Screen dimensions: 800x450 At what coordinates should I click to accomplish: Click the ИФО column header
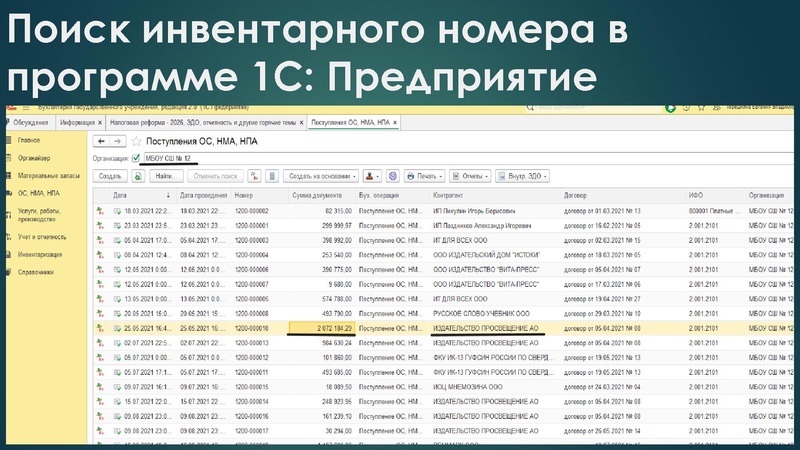[715, 195]
